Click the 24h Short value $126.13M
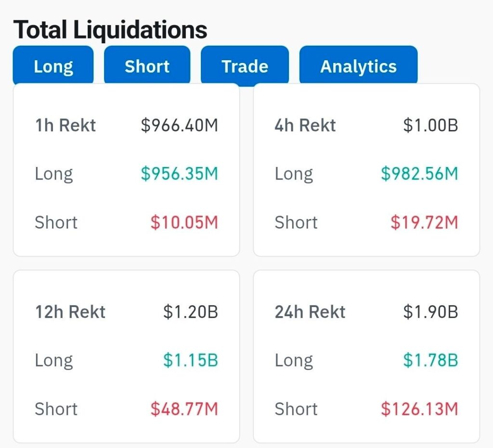 point(419,409)
